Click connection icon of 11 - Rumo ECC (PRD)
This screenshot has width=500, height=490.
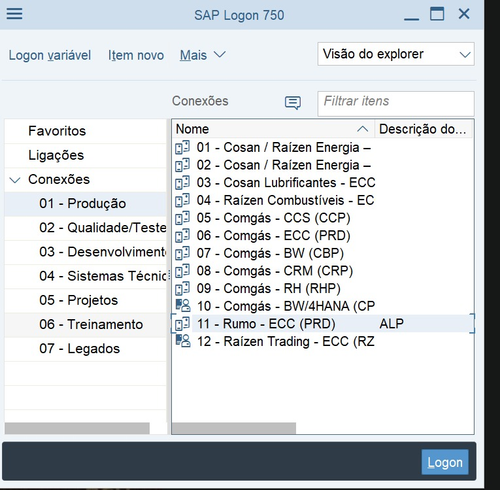tap(183, 323)
